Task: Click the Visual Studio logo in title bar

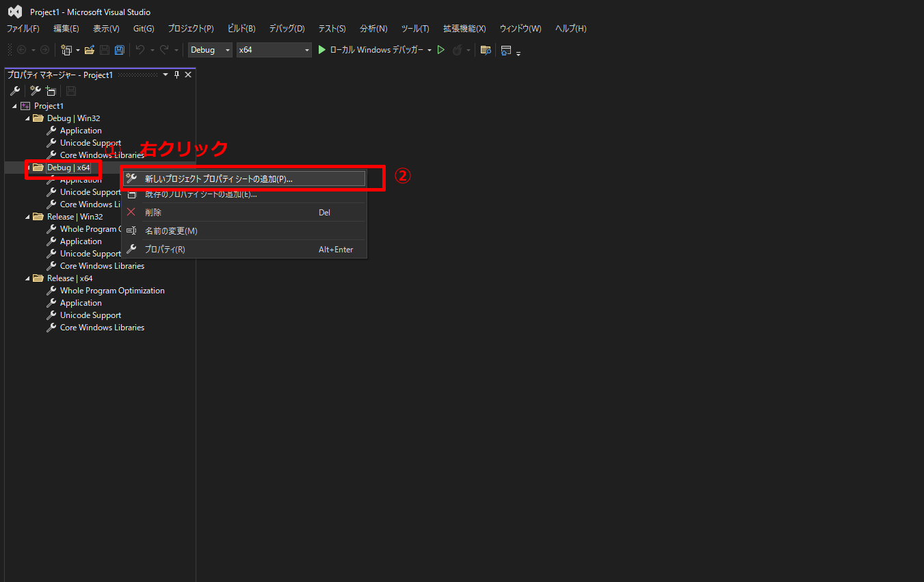Action: [x=15, y=12]
